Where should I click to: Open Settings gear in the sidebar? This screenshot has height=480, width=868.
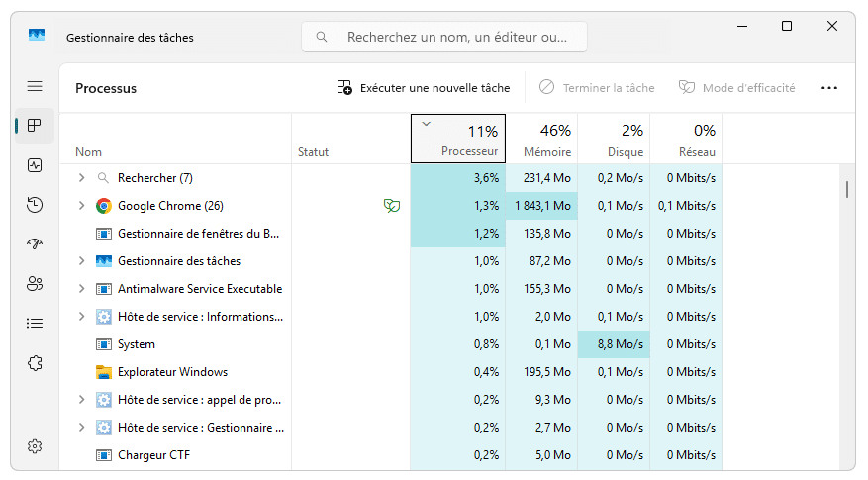click(x=35, y=446)
